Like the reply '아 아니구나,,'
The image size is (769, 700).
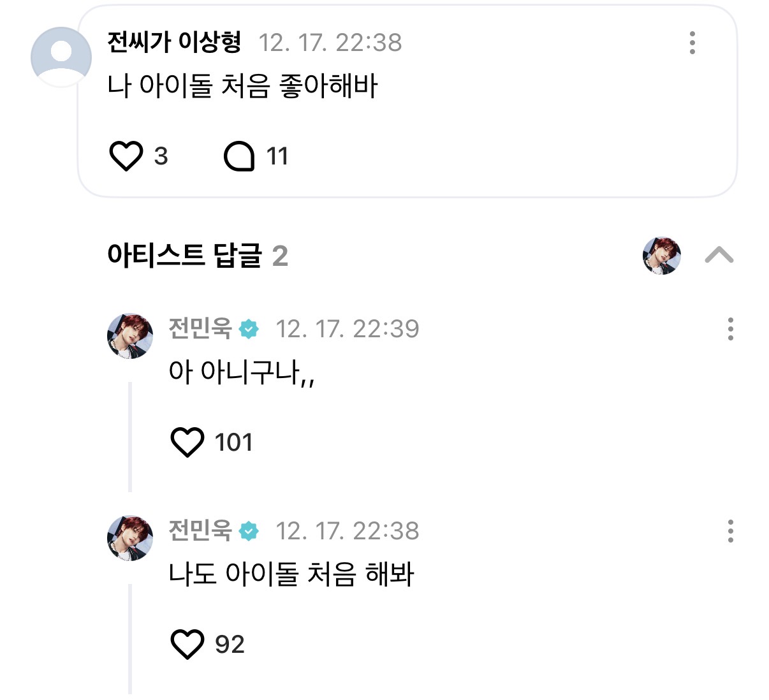pos(187,442)
